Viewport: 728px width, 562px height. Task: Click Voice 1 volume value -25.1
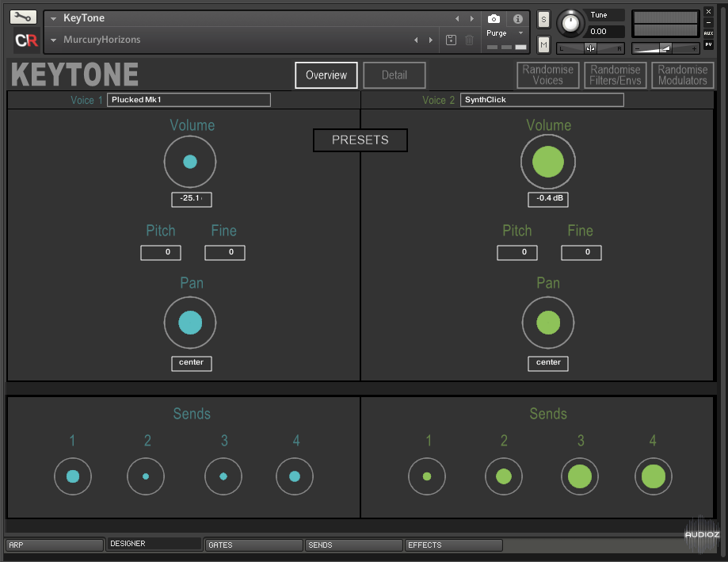(192, 199)
